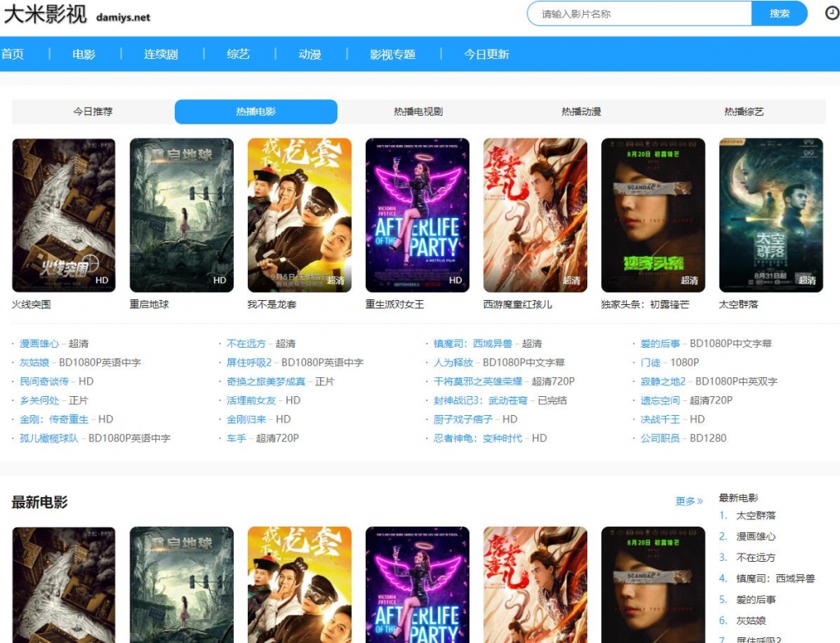The height and width of the screenshot is (643, 840).
Task: Open the 奇换之旅美梦成真 list link
Action: pyautogui.click(x=266, y=381)
